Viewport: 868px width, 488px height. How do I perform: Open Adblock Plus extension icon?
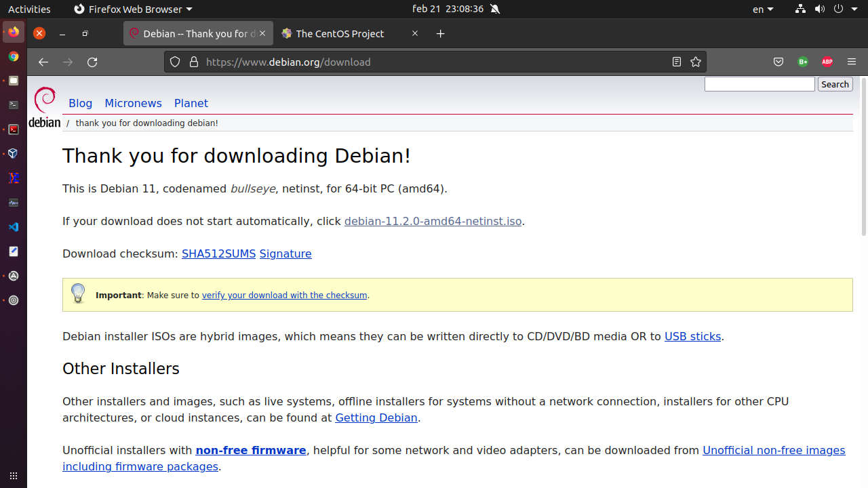coord(827,62)
